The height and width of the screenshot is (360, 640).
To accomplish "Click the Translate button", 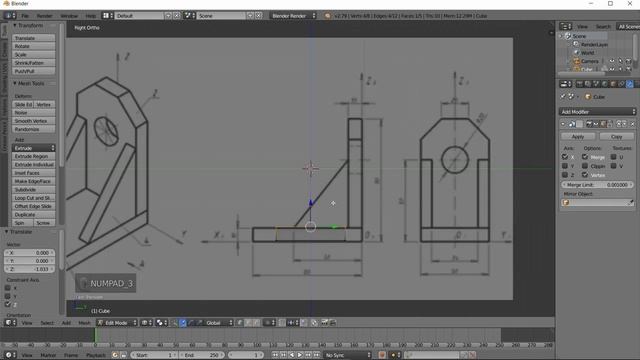I will [34, 38].
